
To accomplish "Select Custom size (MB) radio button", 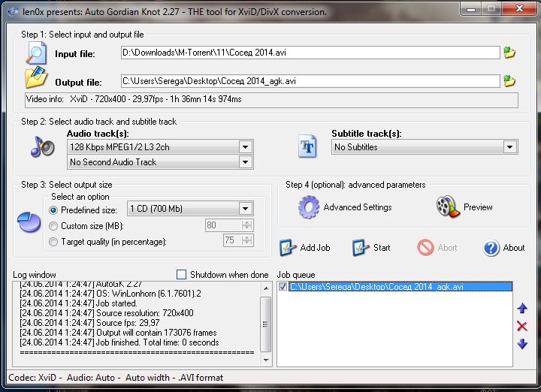I will (53, 226).
